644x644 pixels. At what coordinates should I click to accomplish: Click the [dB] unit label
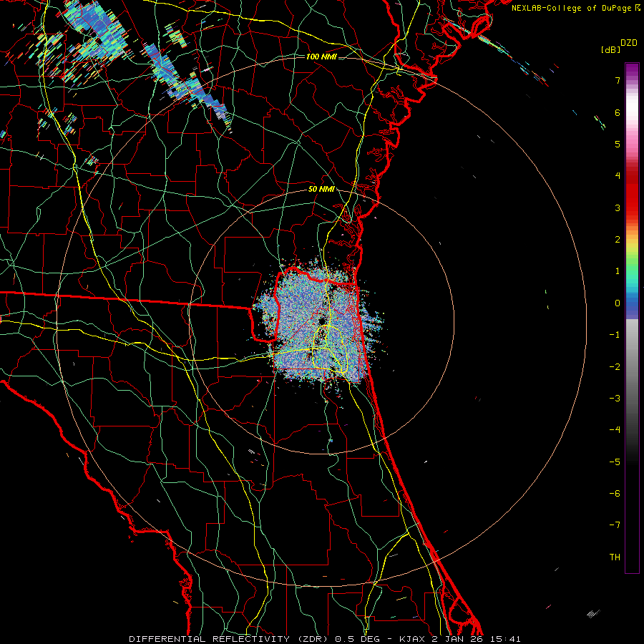click(610, 49)
